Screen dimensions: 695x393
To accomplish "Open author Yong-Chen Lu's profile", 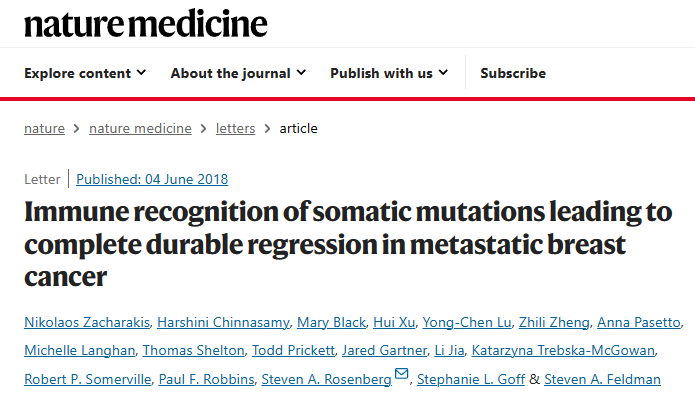I will coord(467,322).
